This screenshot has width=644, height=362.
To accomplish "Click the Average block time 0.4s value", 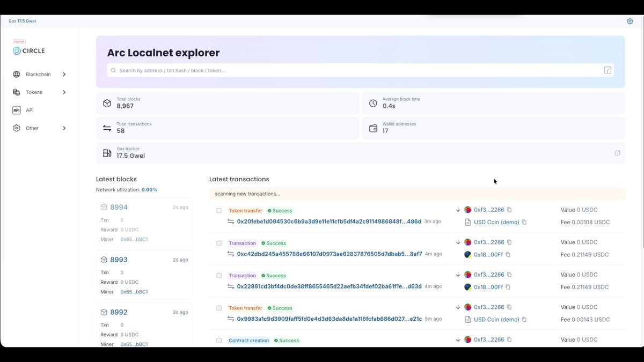I will click(x=389, y=106).
